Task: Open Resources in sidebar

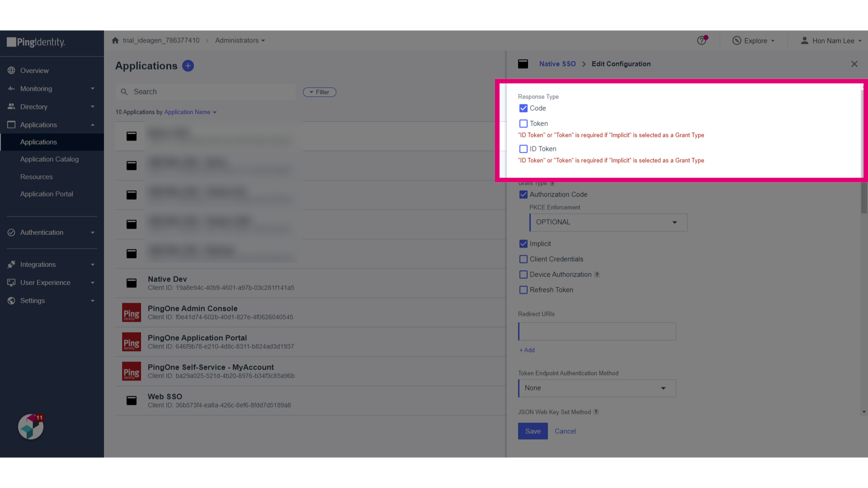Action: click(37, 177)
